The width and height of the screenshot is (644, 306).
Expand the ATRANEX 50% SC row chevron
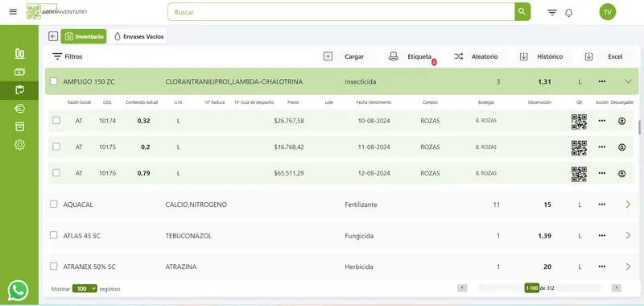(x=628, y=267)
